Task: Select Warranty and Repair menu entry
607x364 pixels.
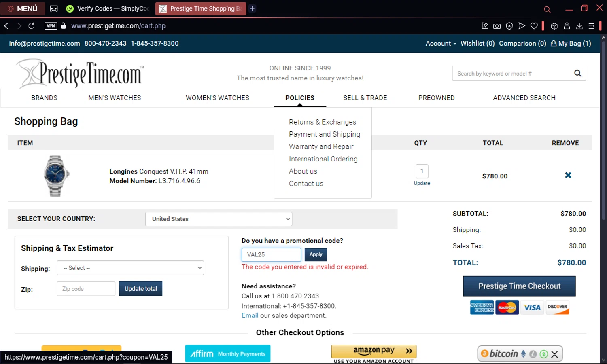Action: (x=321, y=146)
